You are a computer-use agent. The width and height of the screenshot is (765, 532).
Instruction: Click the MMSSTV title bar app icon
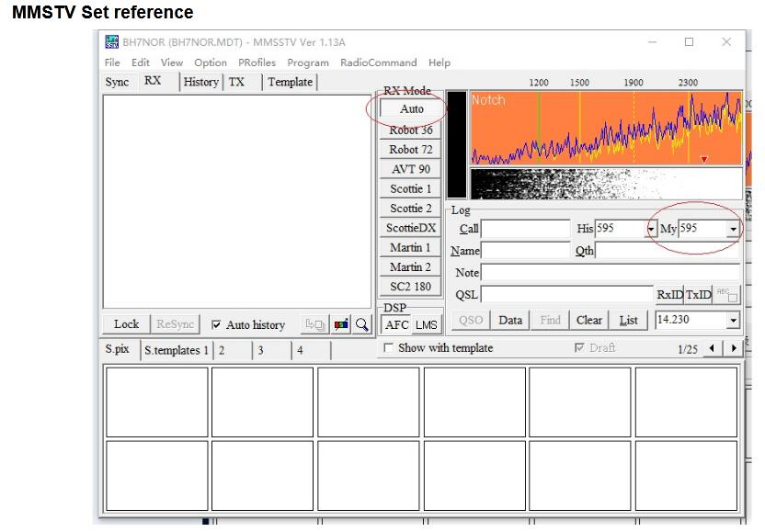coord(112,42)
